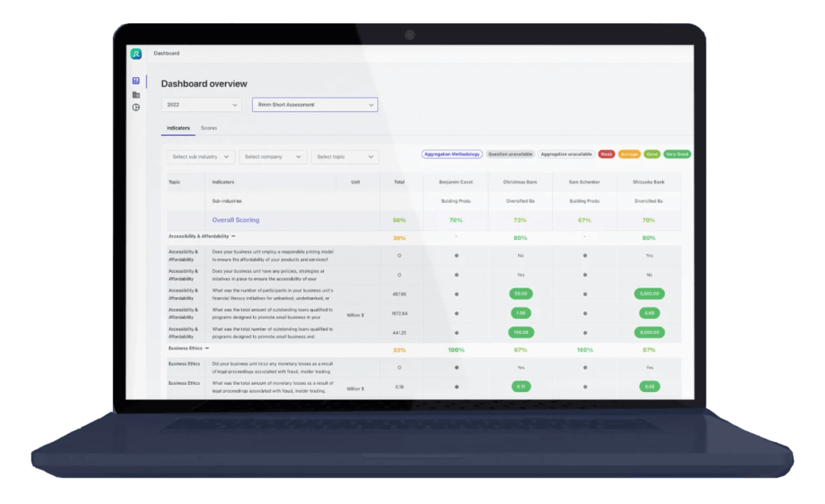Click the Christmas Bank column header
This screenshot has height=504, width=825.
(x=520, y=182)
